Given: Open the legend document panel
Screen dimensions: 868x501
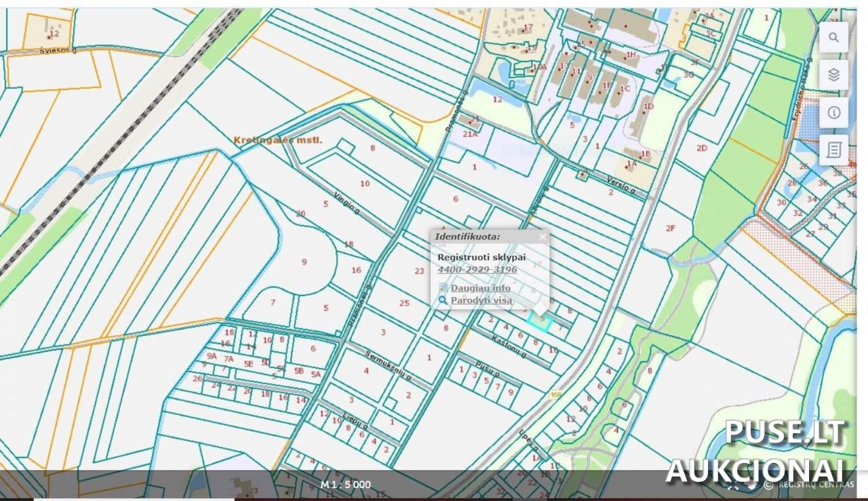Looking at the screenshot, I should [x=833, y=149].
